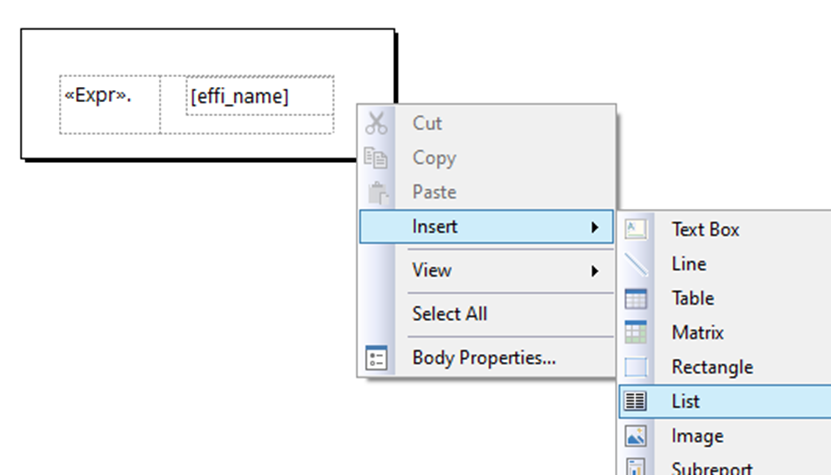831x475 pixels.
Task: Insert a Subreport item
Action: 725,465
